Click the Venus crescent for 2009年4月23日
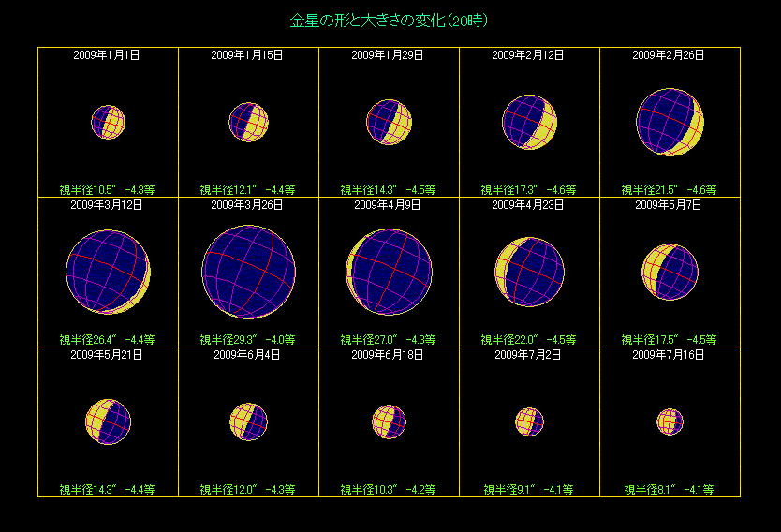781x532 pixels. (529, 273)
